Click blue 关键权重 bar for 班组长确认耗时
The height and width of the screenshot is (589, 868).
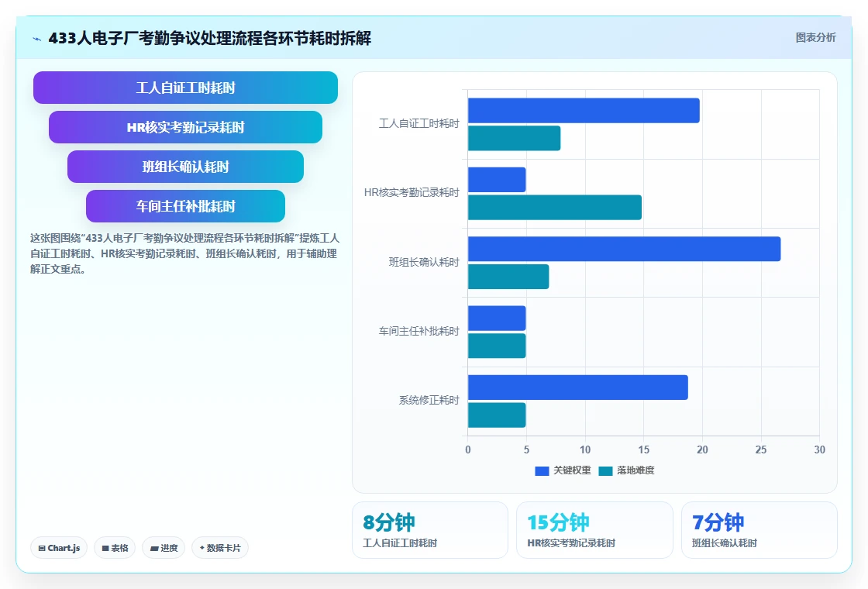625,249
